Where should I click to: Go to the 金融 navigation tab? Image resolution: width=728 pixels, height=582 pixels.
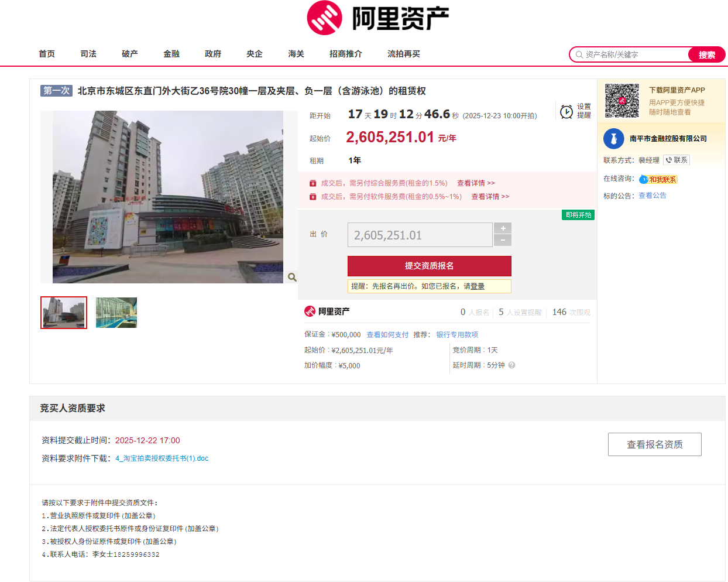coord(171,54)
